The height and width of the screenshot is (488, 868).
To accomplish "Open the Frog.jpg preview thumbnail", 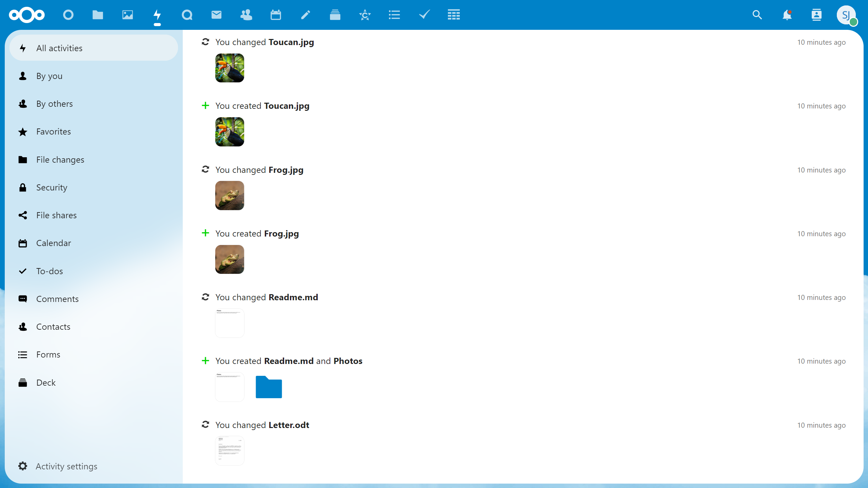I will [230, 195].
